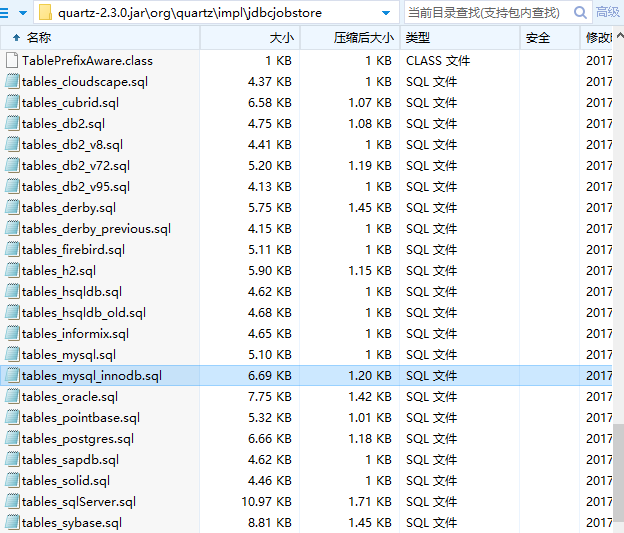The width and height of the screenshot is (624, 533).
Task: Click file name tables_postgres.sql
Action: pos(78,439)
